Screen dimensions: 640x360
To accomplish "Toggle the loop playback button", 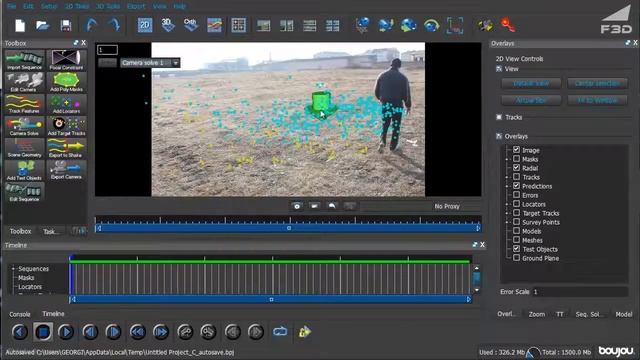I will click(x=280, y=331).
